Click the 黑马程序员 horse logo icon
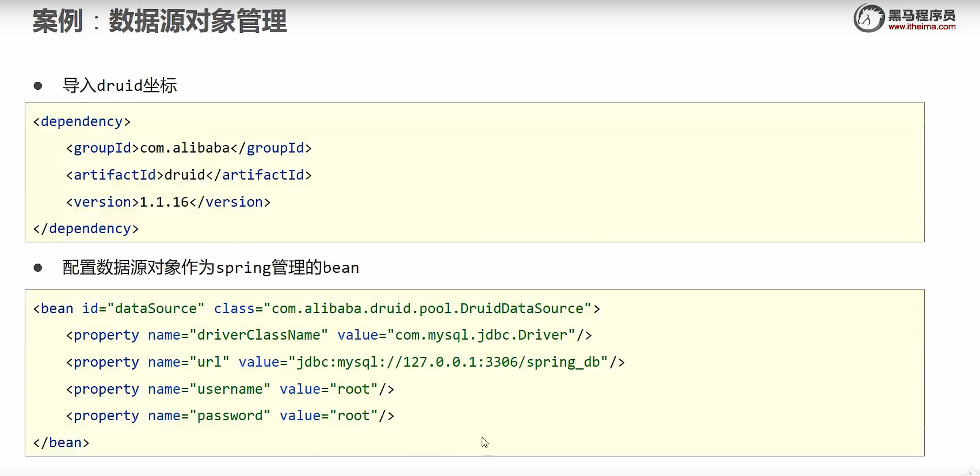Viewport: 980px width, 476px height. pos(869,18)
